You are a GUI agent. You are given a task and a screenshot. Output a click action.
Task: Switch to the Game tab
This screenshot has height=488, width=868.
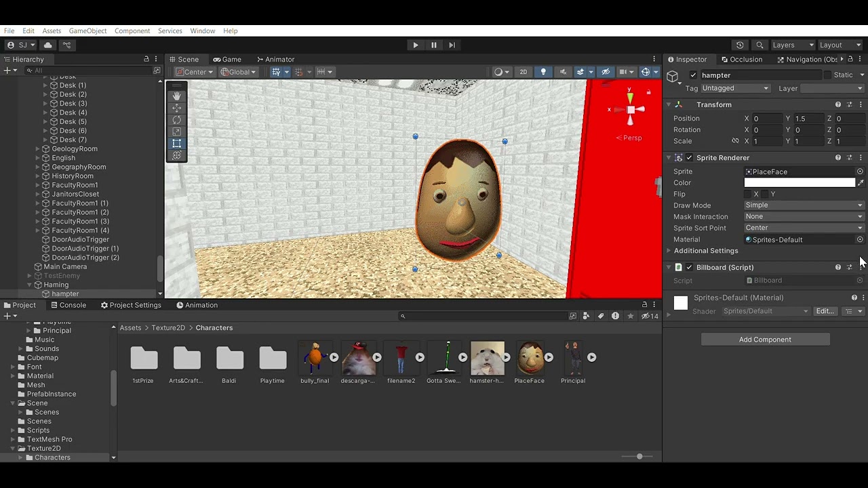[227, 59]
